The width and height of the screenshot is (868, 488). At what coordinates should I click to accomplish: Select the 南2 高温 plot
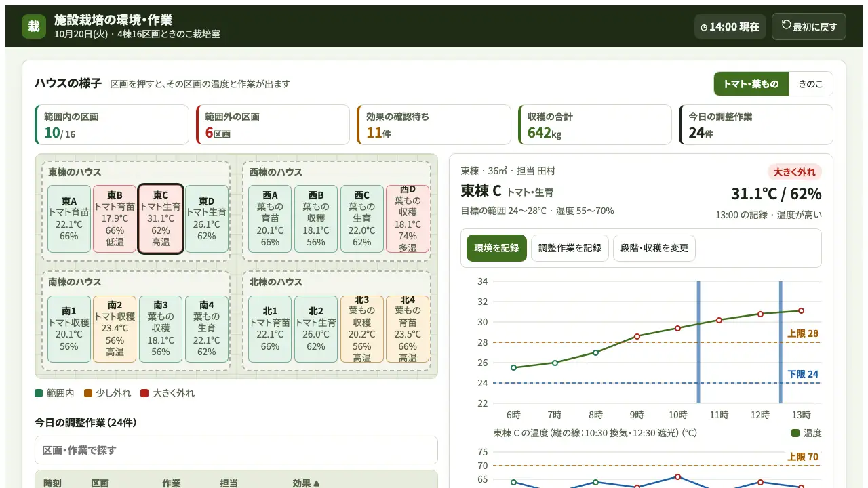point(115,329)
